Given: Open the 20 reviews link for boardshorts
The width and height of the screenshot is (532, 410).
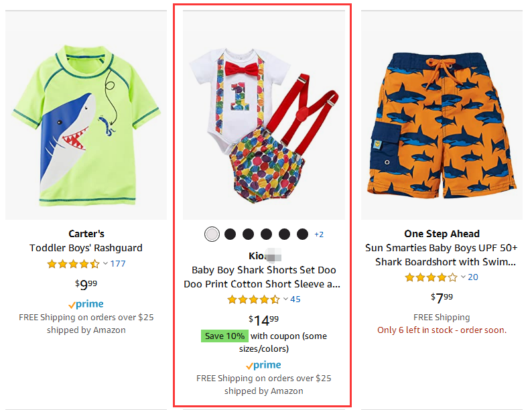Looking at the screenshot, I should coord(473,277).
